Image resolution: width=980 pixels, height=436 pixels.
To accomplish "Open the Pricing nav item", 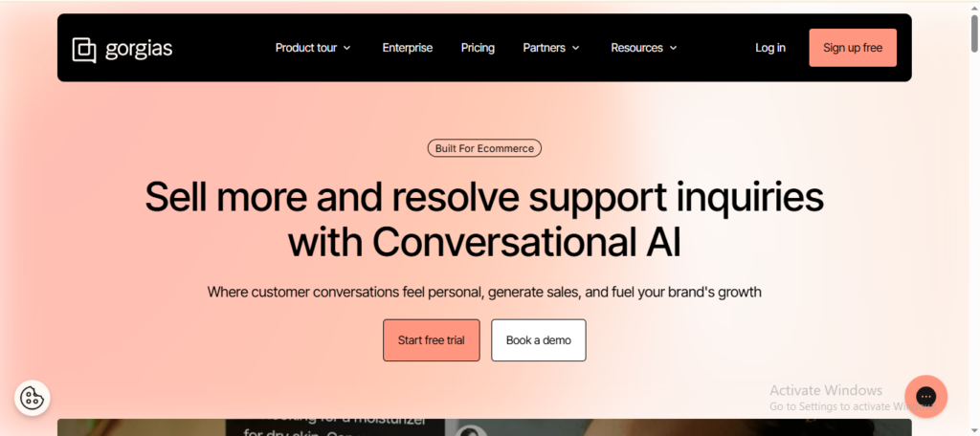I will coord(478,48).
